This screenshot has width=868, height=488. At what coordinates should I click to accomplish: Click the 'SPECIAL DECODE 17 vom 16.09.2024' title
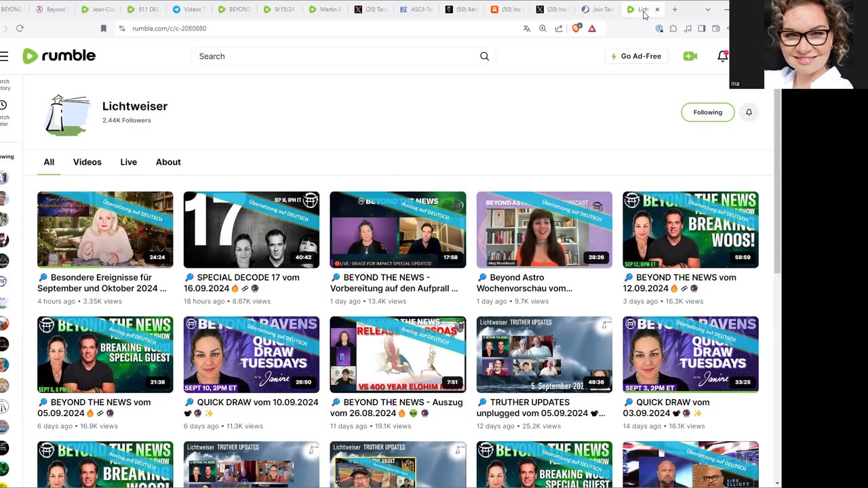[241, 283]
